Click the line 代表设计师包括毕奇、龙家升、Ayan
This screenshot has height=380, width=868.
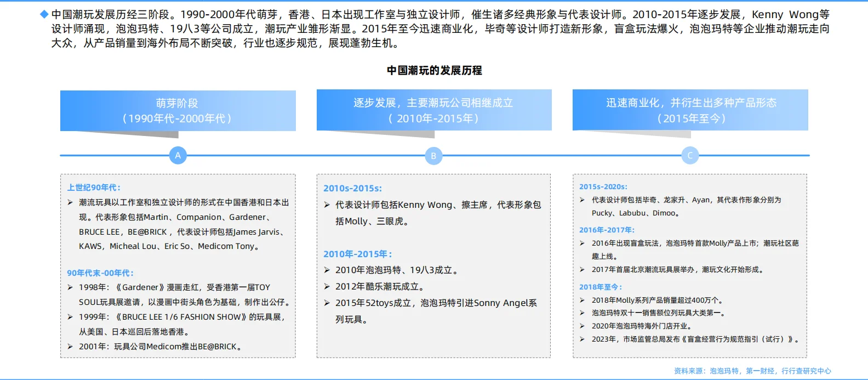686,200
